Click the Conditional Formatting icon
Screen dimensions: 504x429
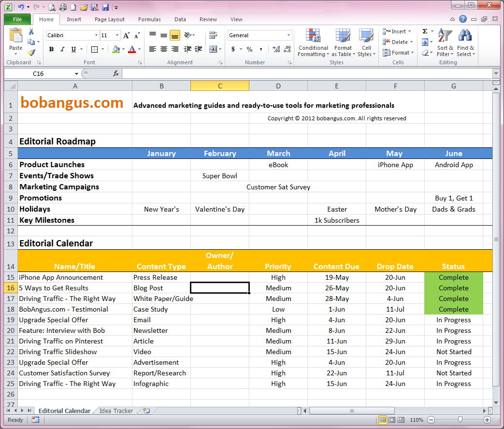(x=313, y=43)
